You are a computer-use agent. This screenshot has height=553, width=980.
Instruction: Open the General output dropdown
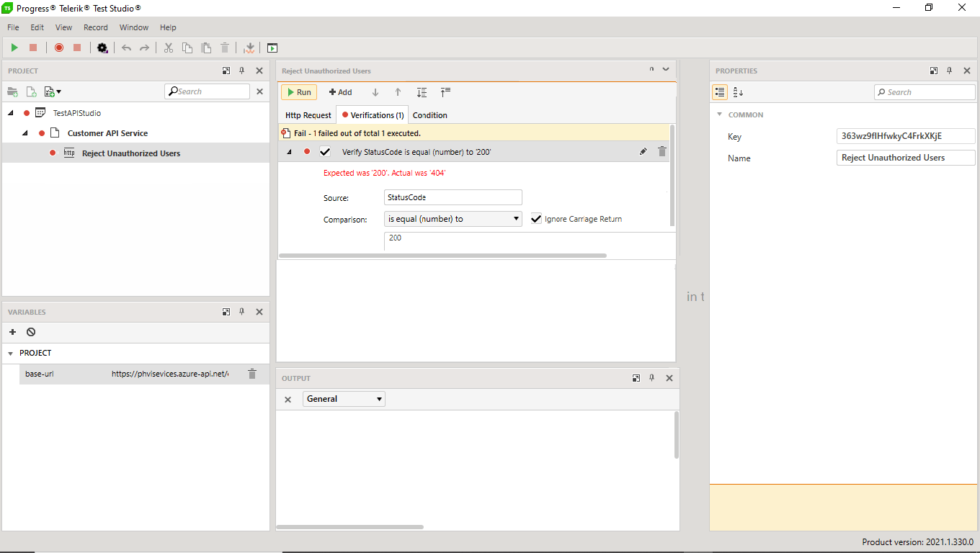(x=344, y=399)
